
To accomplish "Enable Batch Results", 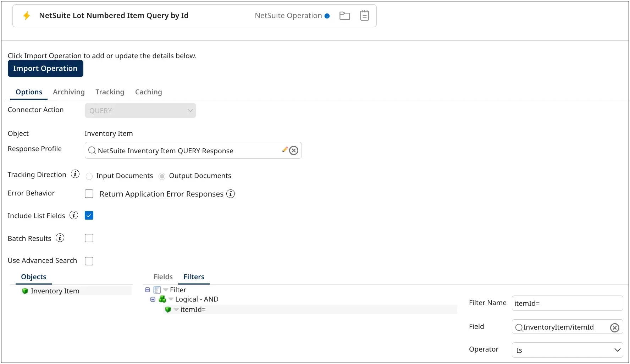I will point(89,238).
